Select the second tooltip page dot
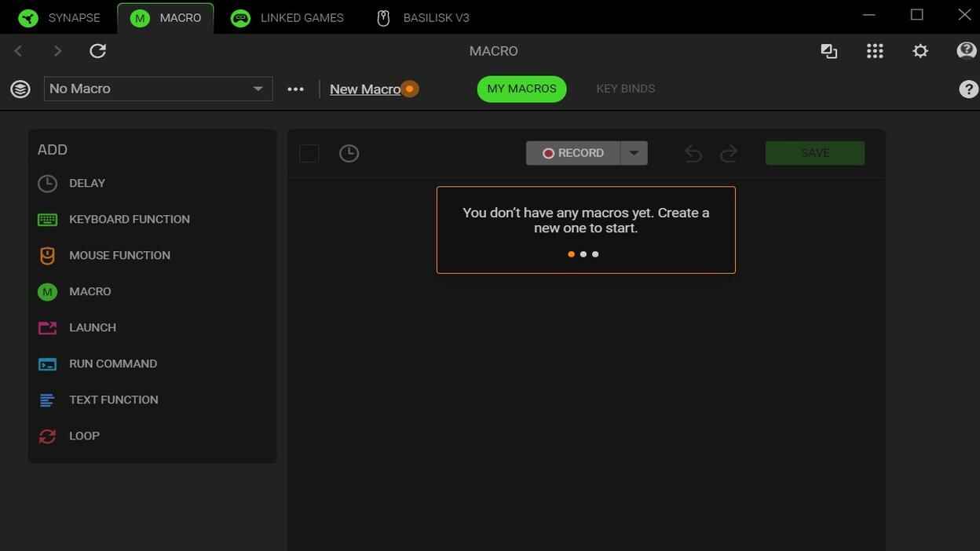This screenshot has height=551, width=980. click(583, 254)
